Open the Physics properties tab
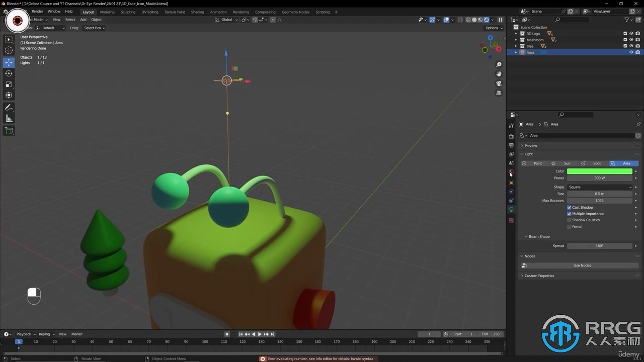 tap(511, 192)
